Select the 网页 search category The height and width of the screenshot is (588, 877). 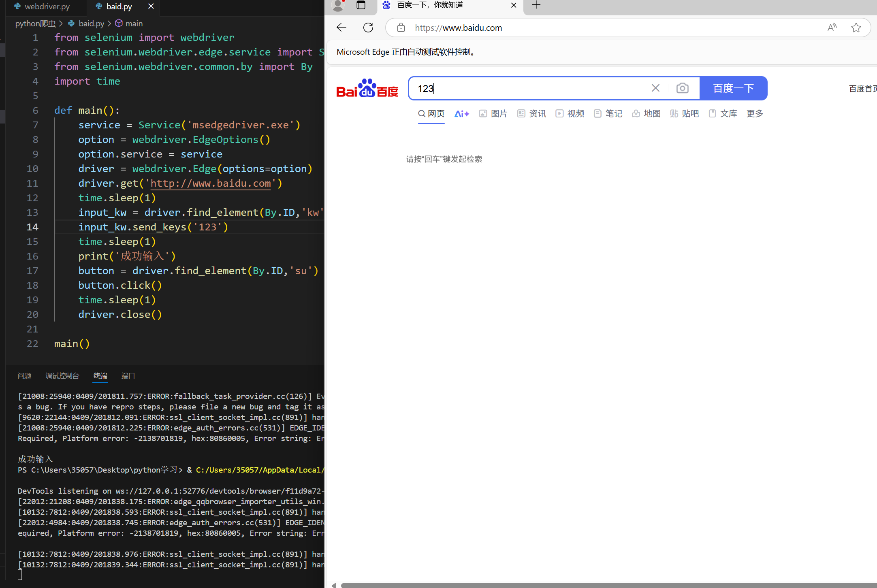coord(431,114)
